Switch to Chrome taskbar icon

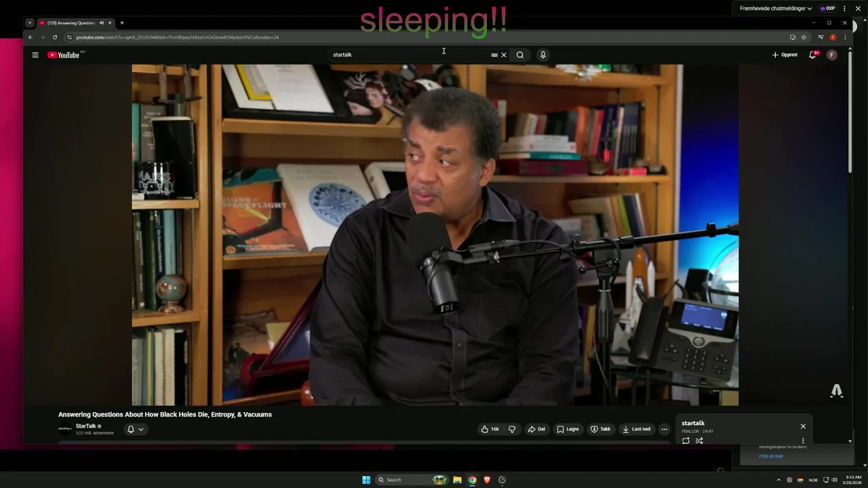(472, 480)
